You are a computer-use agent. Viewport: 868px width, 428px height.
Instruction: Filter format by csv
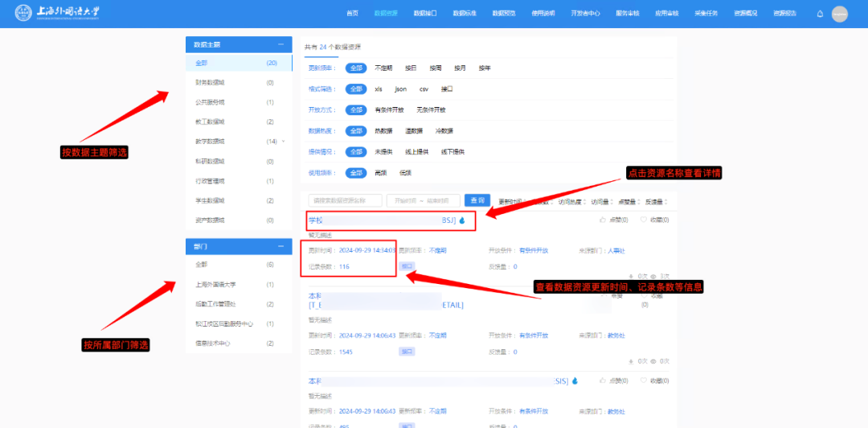pyautogui.click(x=424, y=88)
